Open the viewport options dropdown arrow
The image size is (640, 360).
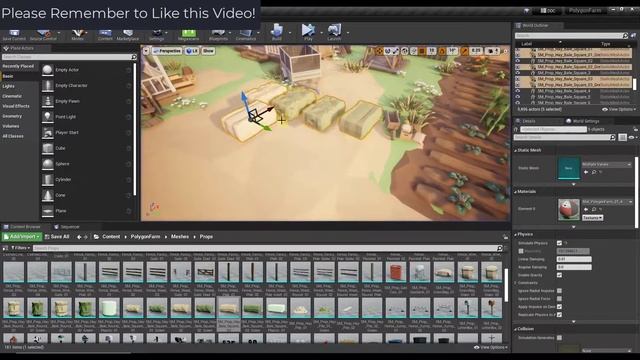click(x=146, y=51)
